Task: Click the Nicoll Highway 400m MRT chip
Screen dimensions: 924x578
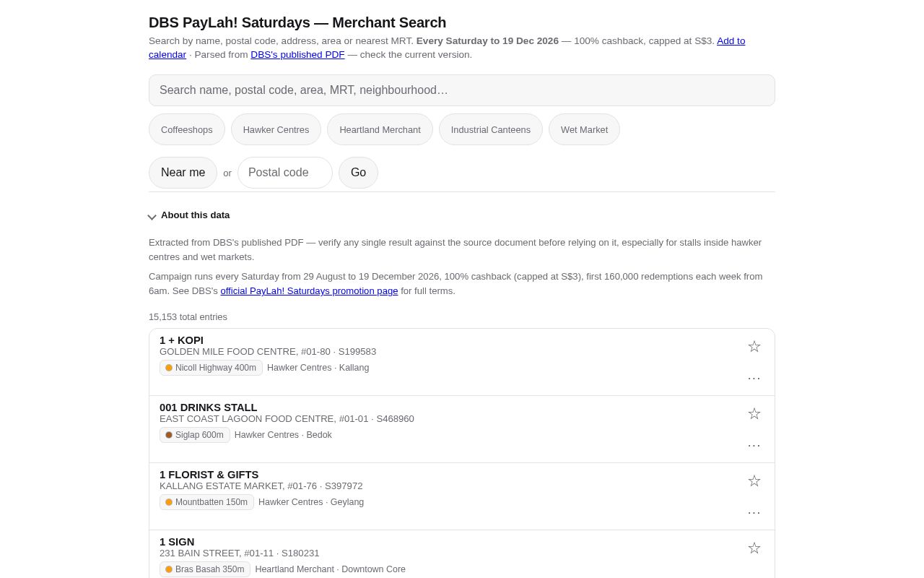Action: 211,368
